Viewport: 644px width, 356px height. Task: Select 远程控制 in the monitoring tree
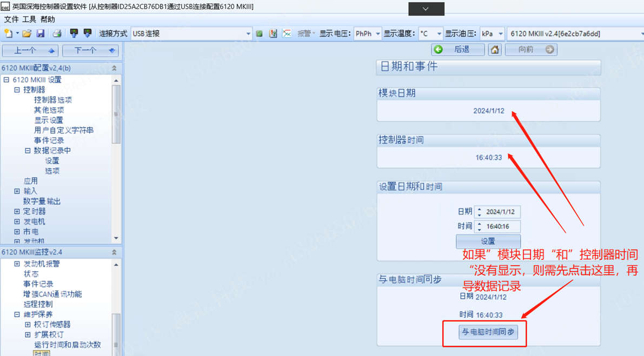(38, 304)
